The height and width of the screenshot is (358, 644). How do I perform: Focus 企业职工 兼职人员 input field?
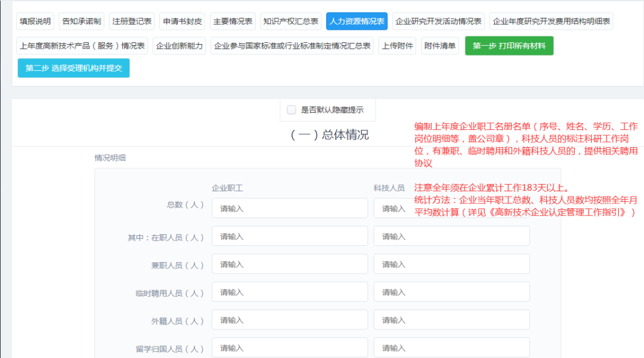290,264
